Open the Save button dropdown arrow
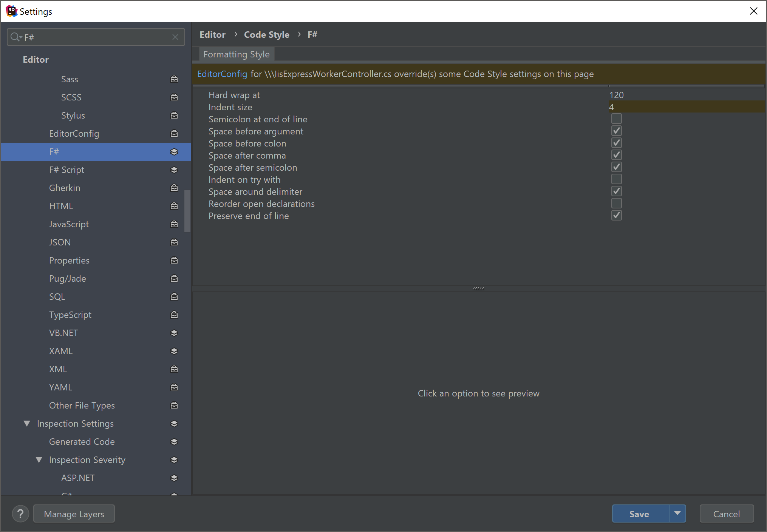The height and width of the screenshot is (532, 767). click(x=677, y=513)
